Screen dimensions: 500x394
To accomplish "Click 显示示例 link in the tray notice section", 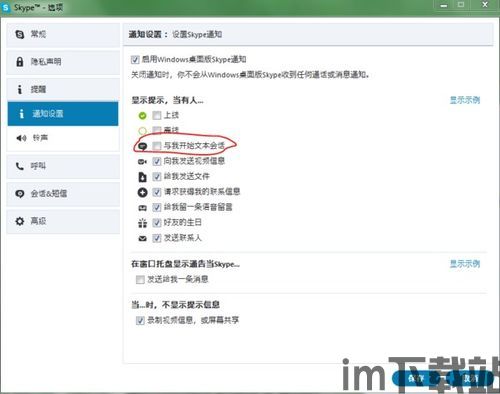I will click(x=465, y=264).
